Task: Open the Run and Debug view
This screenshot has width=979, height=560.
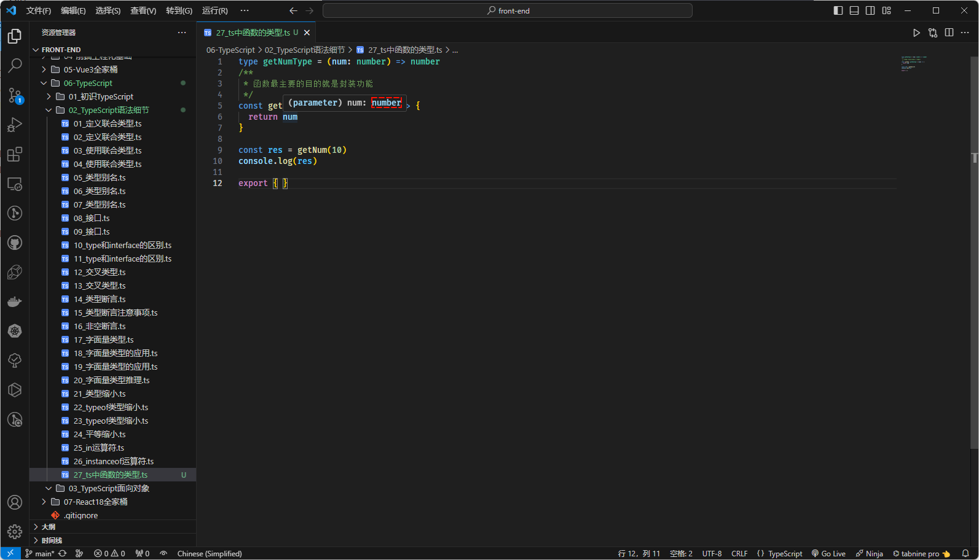Action: click(x=15, y=125)
